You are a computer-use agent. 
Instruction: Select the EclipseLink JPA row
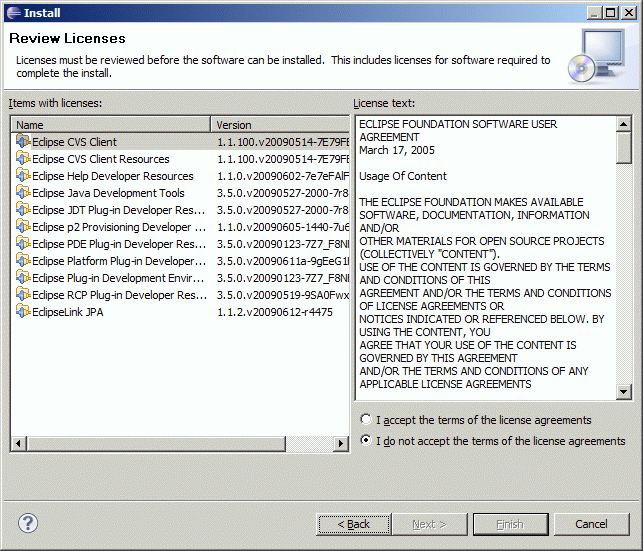[x=180, y=312]
